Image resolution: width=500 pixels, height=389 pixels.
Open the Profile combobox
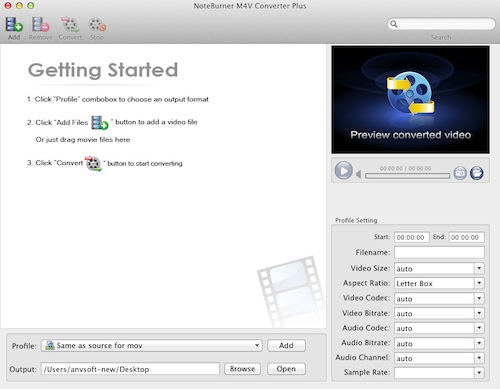[152, 345]
